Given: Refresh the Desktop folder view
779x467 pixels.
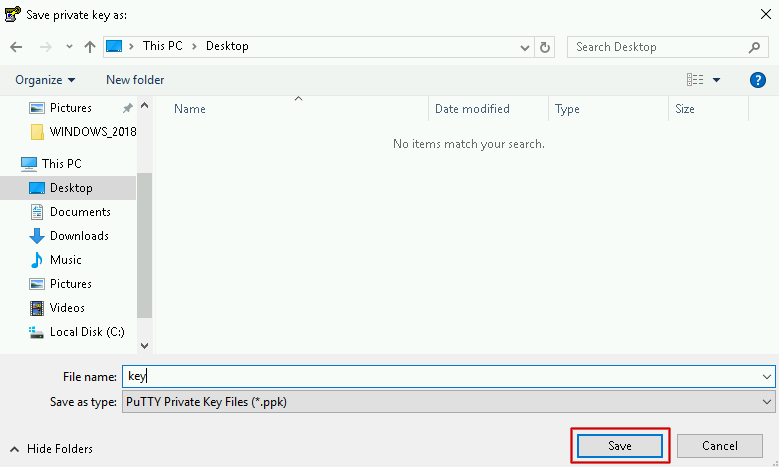Looking at the screenshot, I should click(x=545, y=47).
